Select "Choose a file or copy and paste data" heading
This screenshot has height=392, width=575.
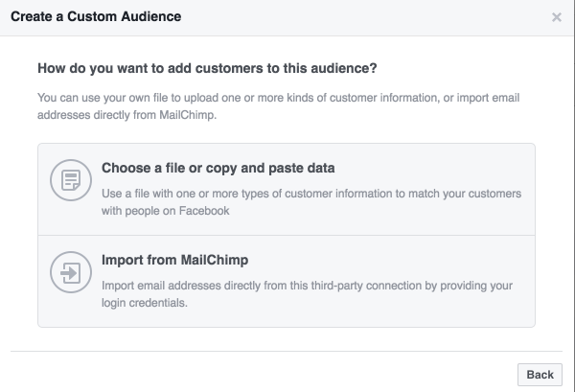(x=218, y=168)
